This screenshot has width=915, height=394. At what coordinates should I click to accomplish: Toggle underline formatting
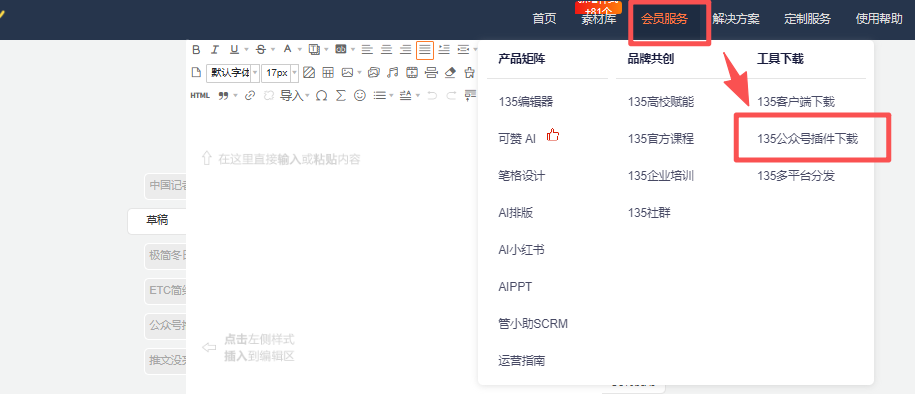(x=234, y=50)
